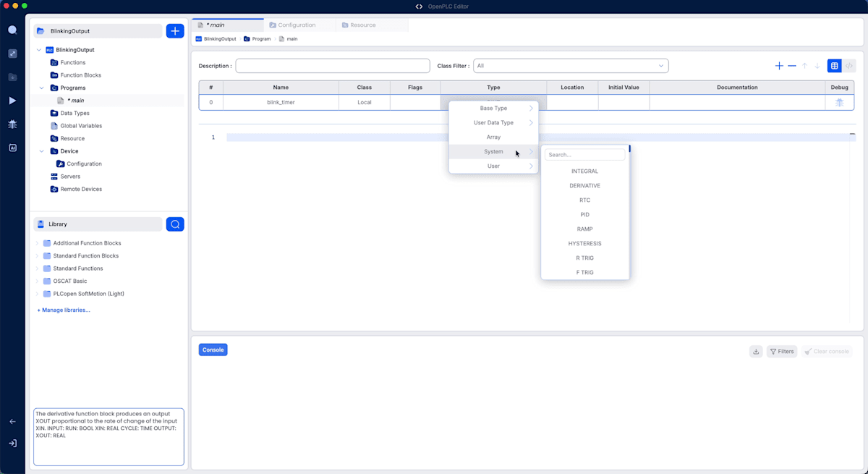
Task: Open console Filters button
Action: (x=782, y=352)
